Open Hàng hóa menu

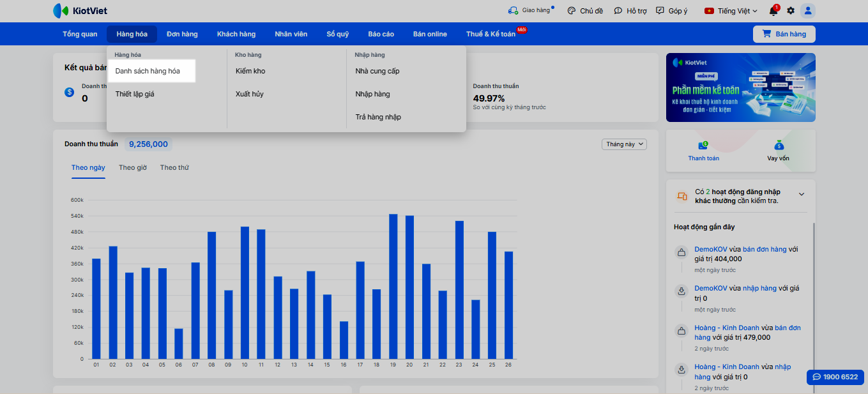132,34
